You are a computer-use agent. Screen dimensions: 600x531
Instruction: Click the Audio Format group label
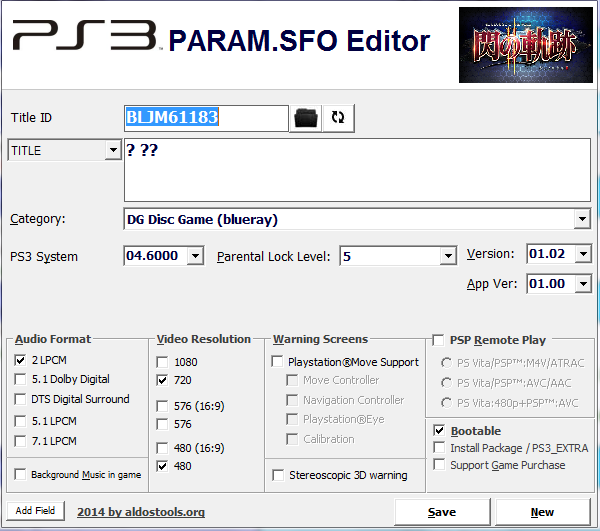click(x=53, y=339)
